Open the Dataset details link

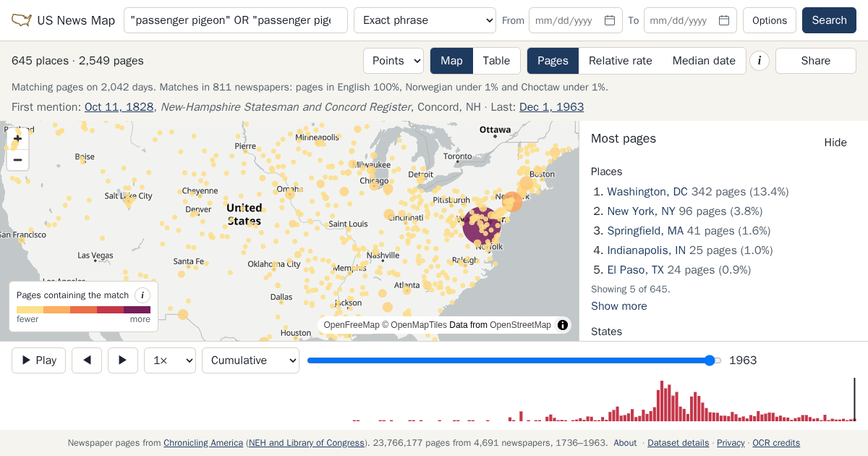click(x=678, y=443)
